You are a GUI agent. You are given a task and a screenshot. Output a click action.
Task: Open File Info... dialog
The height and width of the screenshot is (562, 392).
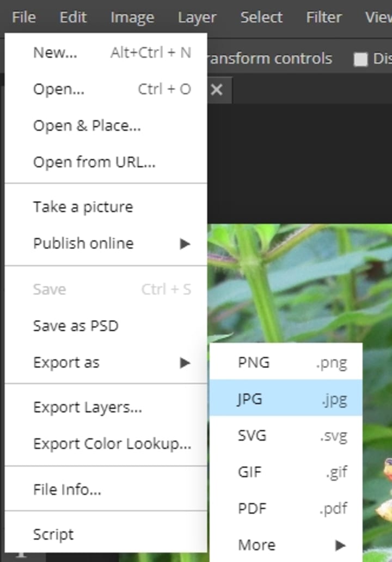(x=67, y=490)
